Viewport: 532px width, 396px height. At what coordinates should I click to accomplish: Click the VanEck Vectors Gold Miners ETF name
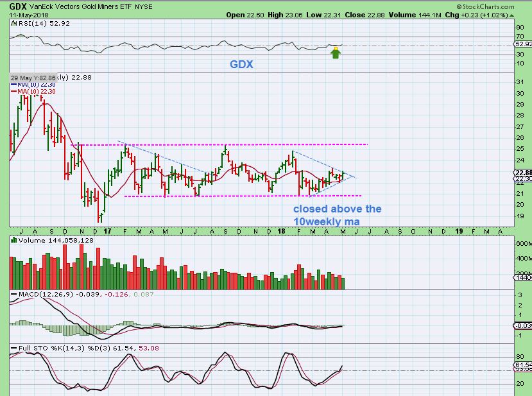tap(81, 6)
